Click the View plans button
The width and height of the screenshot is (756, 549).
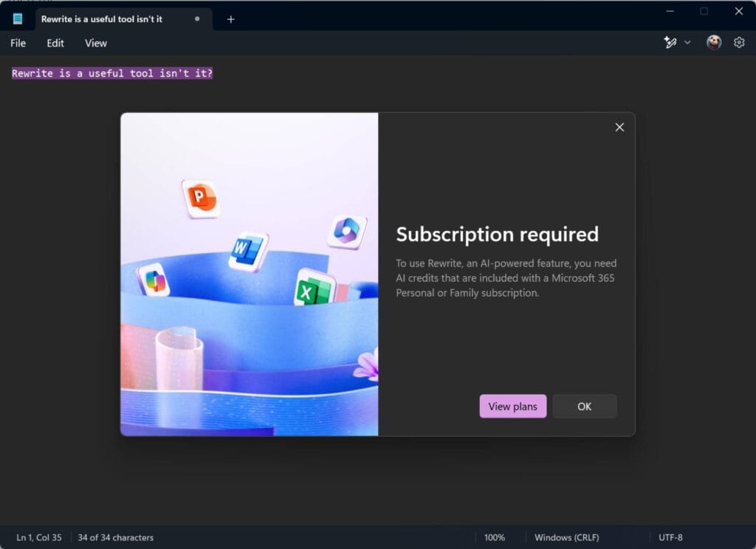pyautogui.click(x=512, y=407)
